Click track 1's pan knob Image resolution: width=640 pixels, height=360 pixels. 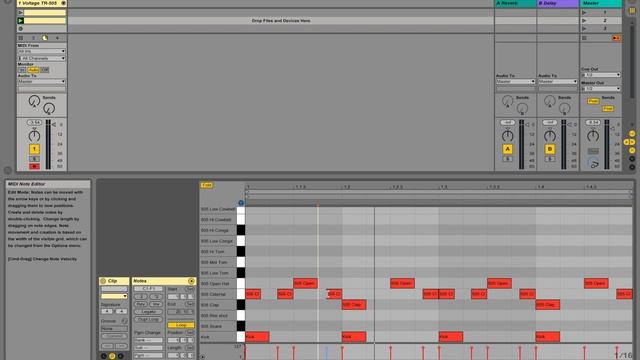[34, 136]
